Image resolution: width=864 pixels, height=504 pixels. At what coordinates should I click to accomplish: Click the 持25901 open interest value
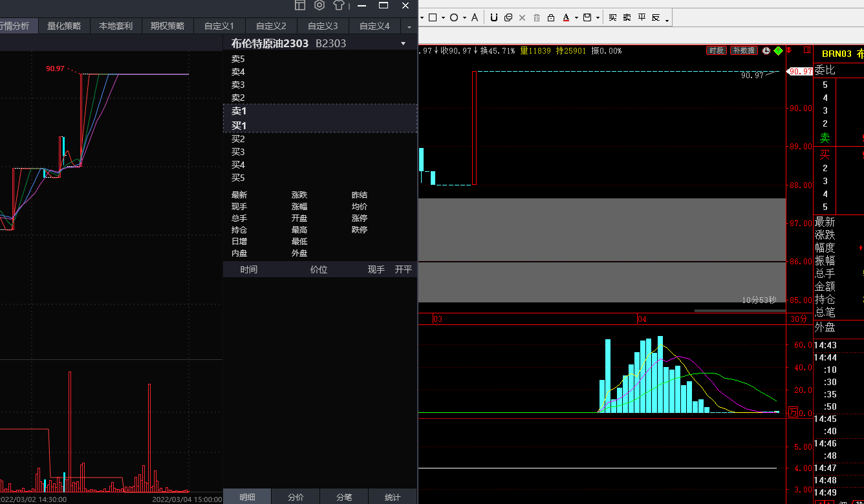pos(571,50)
